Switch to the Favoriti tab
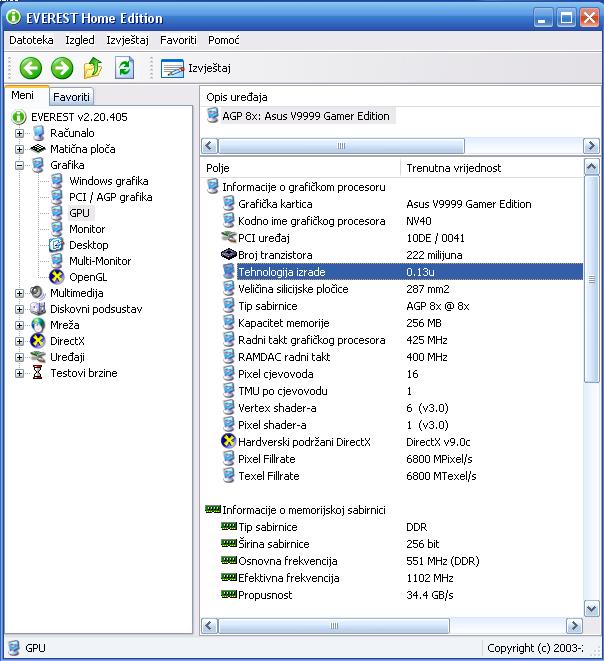Screen dimensions: 604x661 point(71,97)
